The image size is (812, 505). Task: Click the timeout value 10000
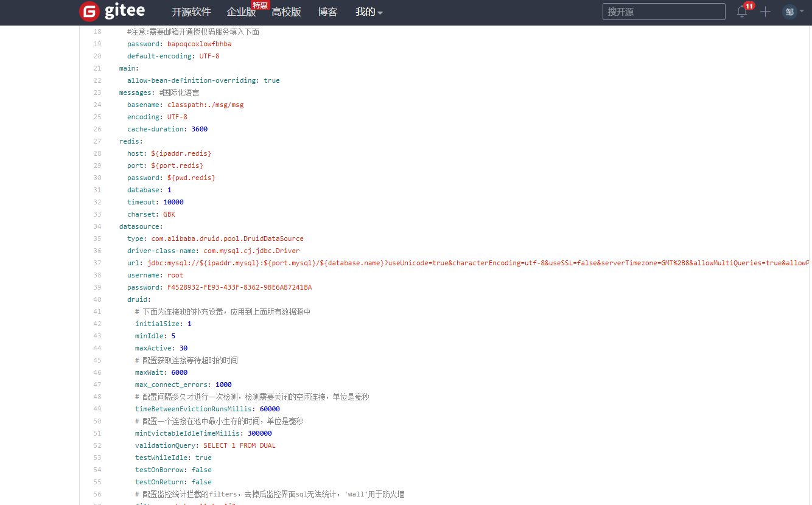(173, 202)
